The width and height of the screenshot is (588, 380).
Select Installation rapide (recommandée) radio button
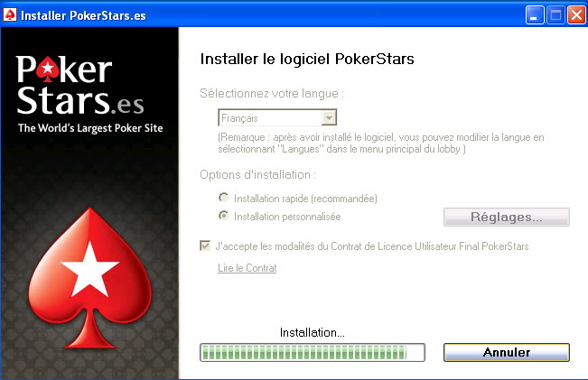click(x=223, y=197)
